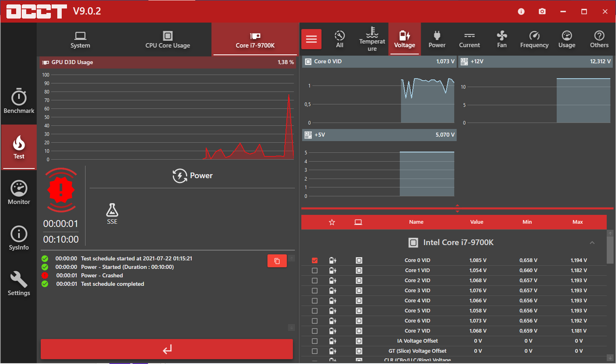The image size is (616, 364).
Task: Sort sensors by Value column
Action: pyautogui.click(x=476, y=222)
